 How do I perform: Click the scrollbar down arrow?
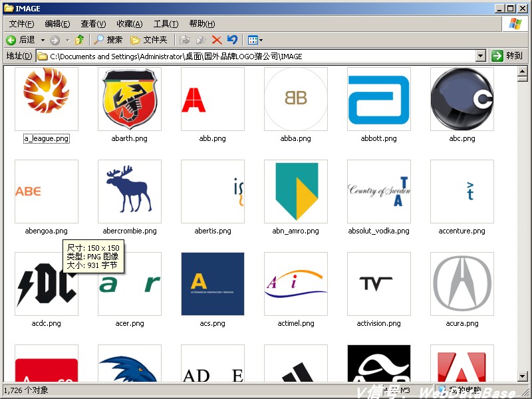522,376
